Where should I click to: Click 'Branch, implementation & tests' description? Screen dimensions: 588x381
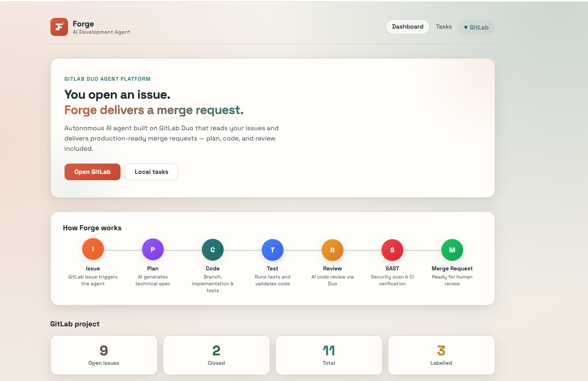pos(213,284)
